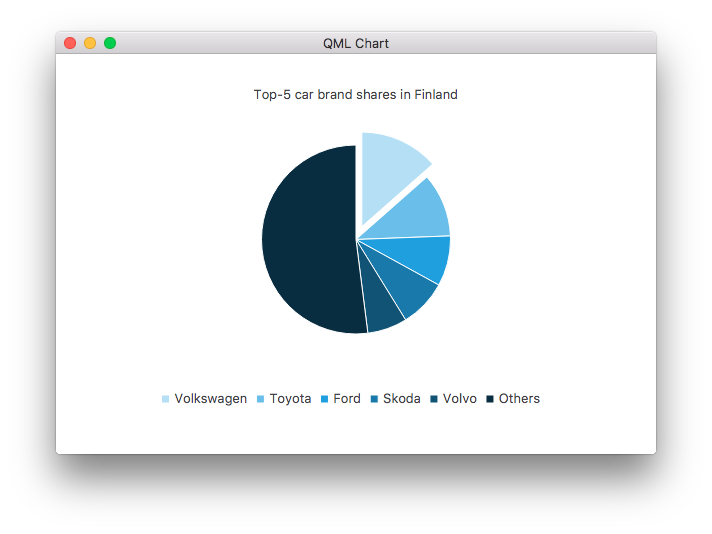This screenshot has width=712, height=534.
Task: Close the QML Chart window
Action: point(70,43)
